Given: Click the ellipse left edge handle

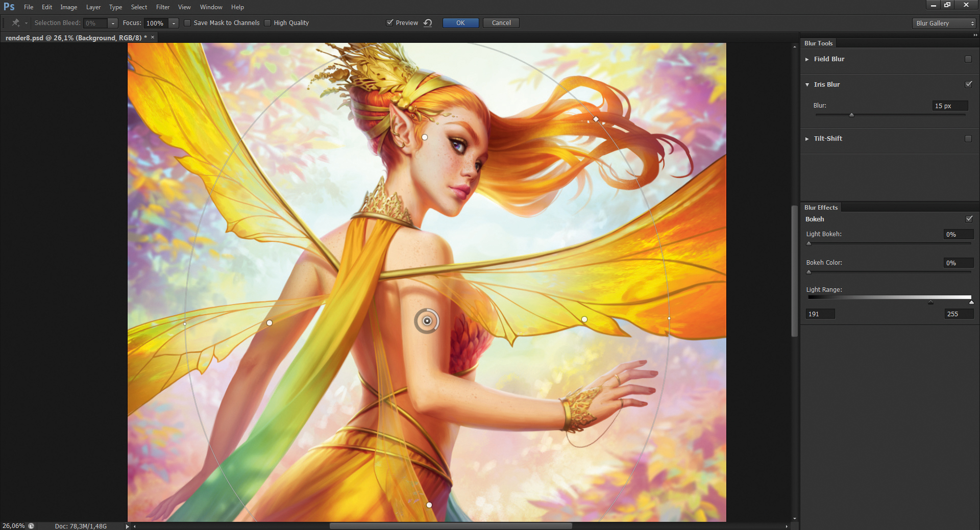Looking at the screenshot, I should coord(185,324).
